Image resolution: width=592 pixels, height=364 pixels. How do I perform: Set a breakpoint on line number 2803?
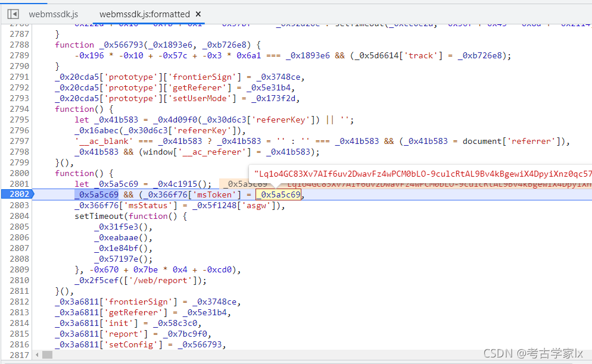tap(19, 205)
